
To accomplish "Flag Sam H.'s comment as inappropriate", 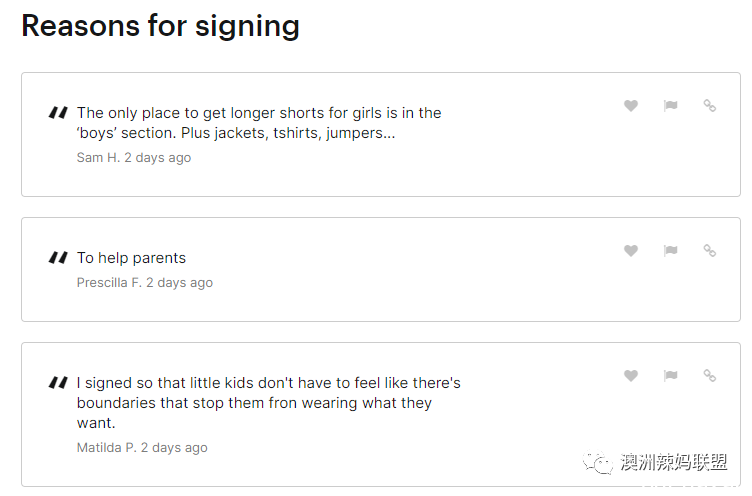I will click(670, 105).
